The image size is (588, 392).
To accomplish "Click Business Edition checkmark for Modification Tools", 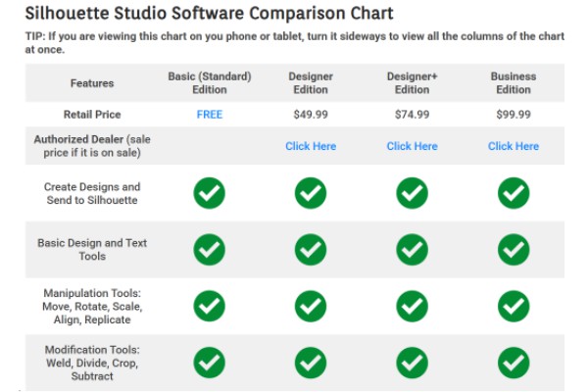I will (514, 363).
